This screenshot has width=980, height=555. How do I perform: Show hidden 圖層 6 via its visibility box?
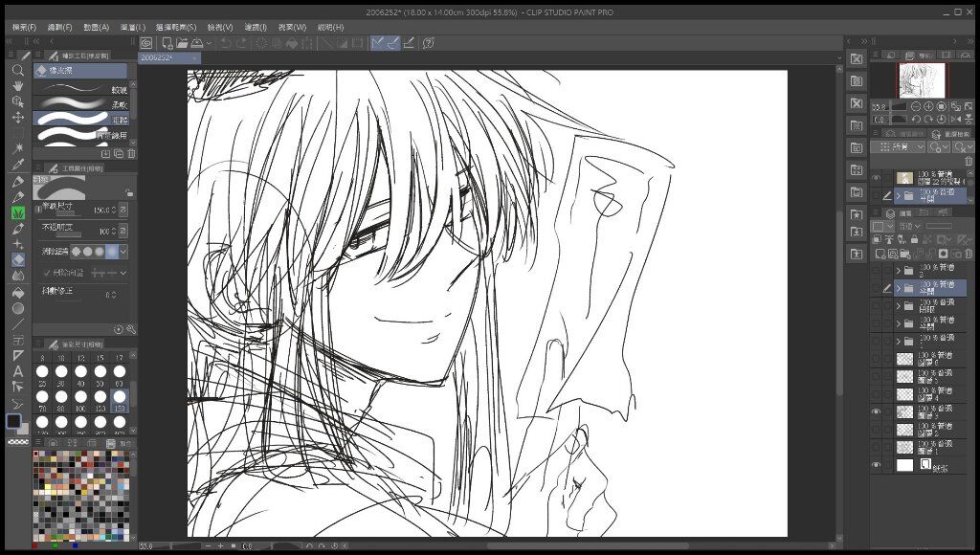click(876, 359)
